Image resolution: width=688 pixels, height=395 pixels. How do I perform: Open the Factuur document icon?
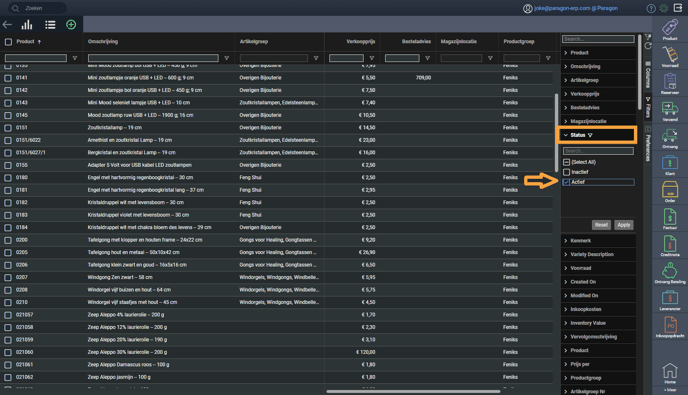click(x=670, y=216)
